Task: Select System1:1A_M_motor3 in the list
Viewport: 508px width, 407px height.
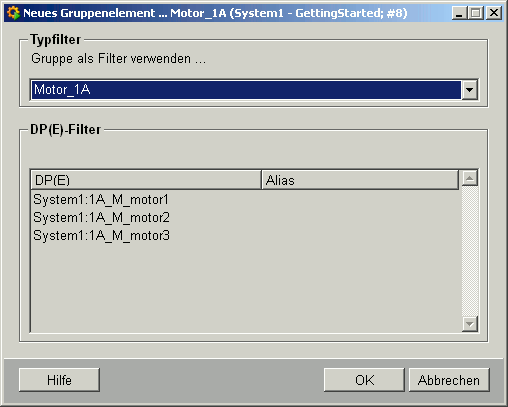Action: click(245, 236)
